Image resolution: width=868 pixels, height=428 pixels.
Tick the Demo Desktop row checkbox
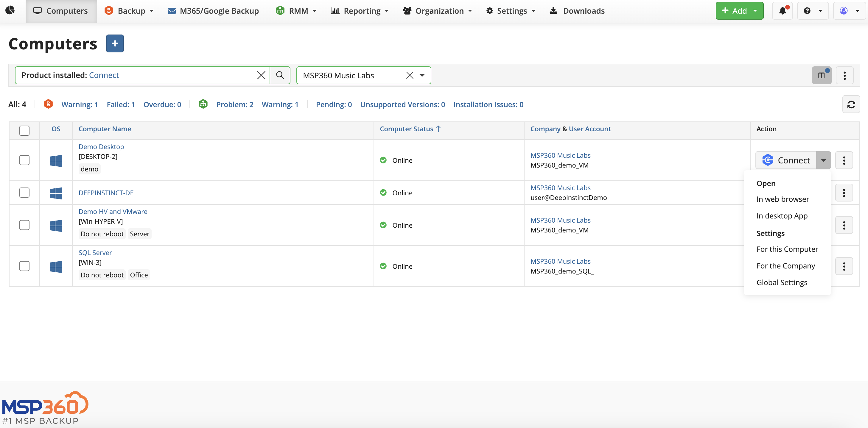pyautogui.click(x=24, y=160)
